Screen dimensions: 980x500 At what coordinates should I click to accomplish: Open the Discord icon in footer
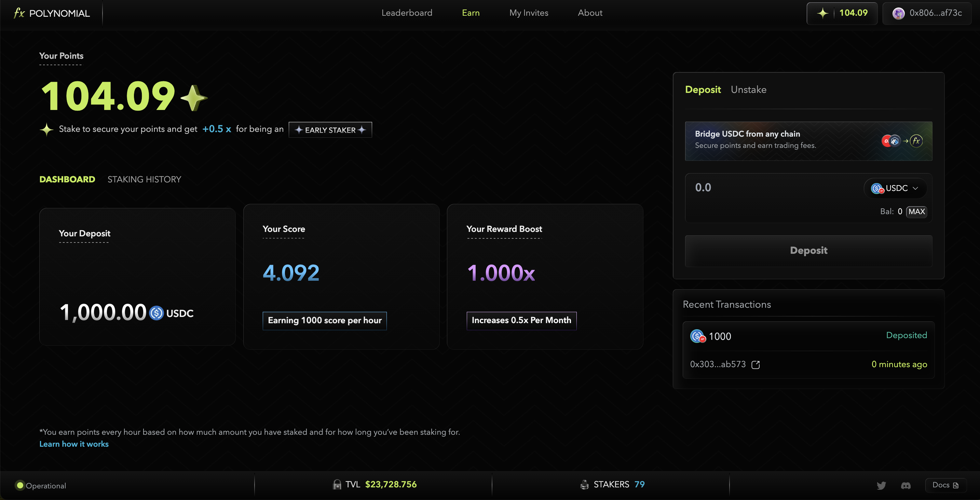click(906, 486)
